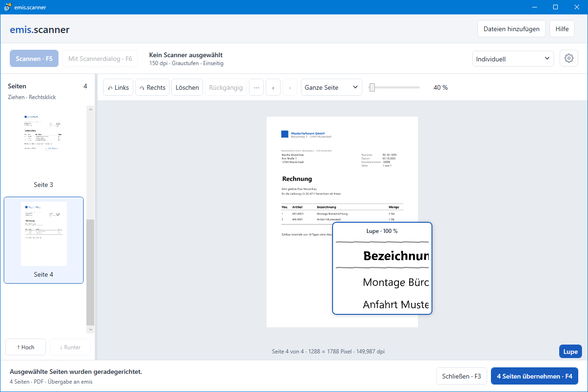Open the Hilfe button

click(x=562, y=29)
